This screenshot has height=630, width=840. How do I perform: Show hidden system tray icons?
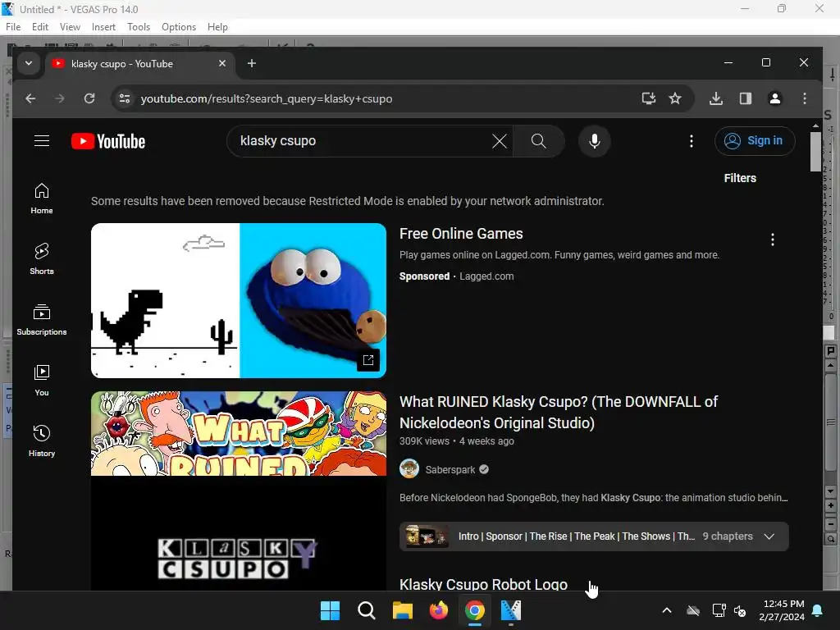(x=667, y=610)
